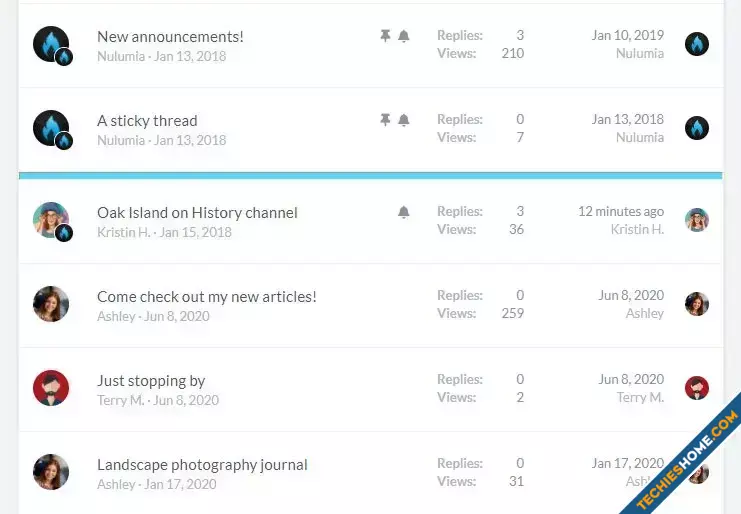Click last-poster Nulumia avatar on A sticky thread row
The width and height of the screenshot is (741, 514).
tap(697, 128)
